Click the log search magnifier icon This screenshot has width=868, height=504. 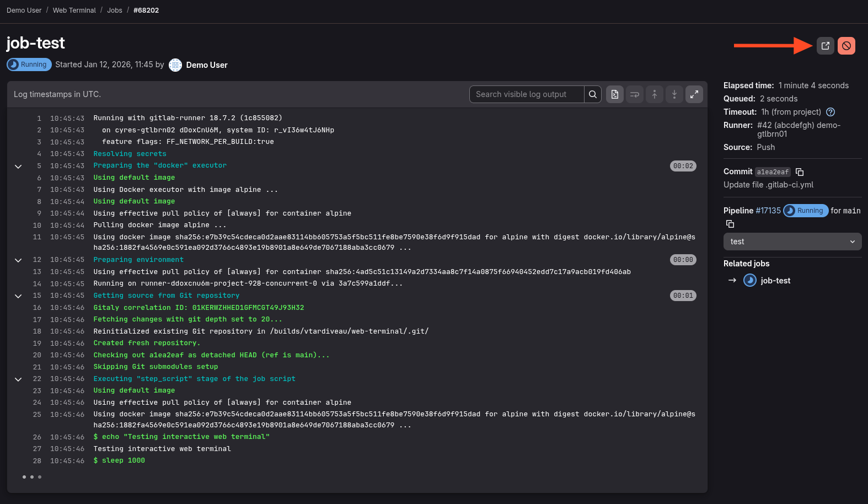pos(592,94)
